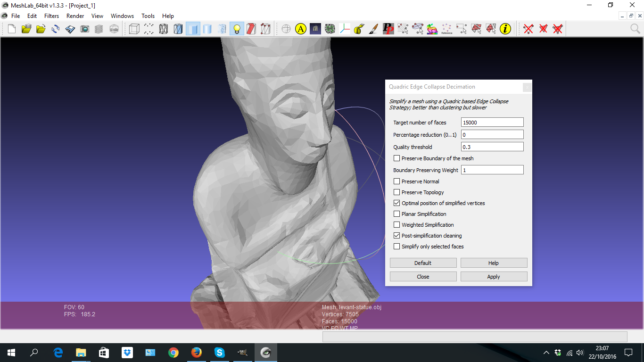The width and height of the screenshot is (644, 362).
Task: Show the layer dialog stack icon
Action: coord(99,29)
